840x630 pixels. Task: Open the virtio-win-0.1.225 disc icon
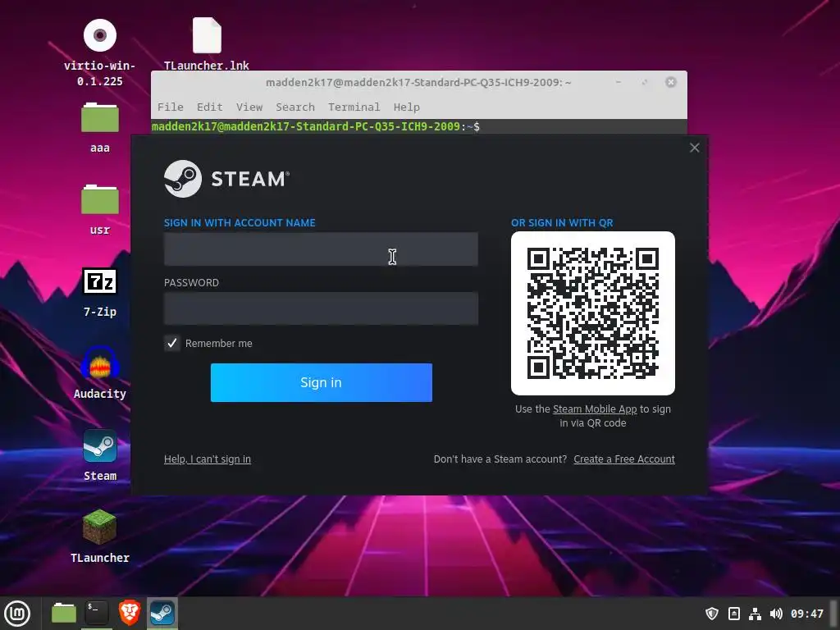click(x=99, y=35)
